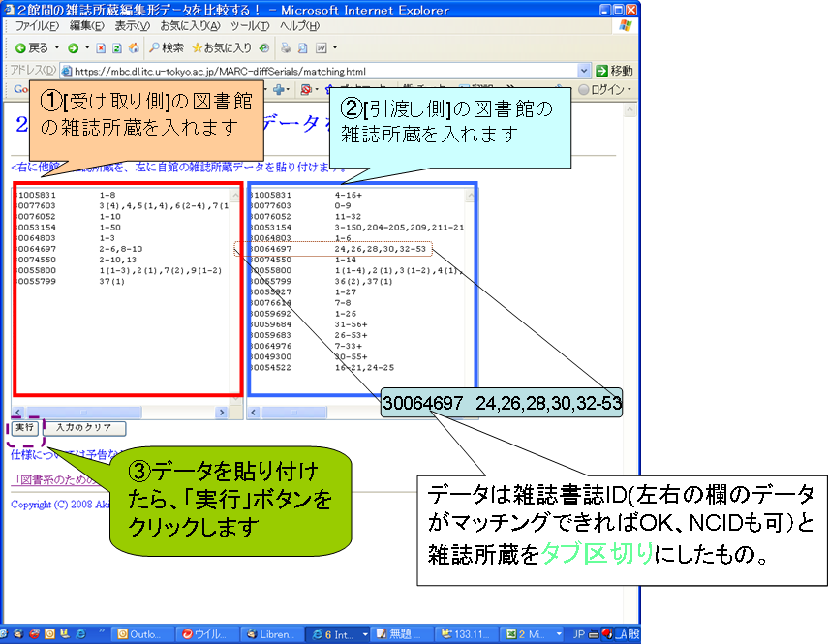Viewport: 828px width, 644px height.
Task: Click the JP language indicator in taskbar
Action: pos(579,634)
